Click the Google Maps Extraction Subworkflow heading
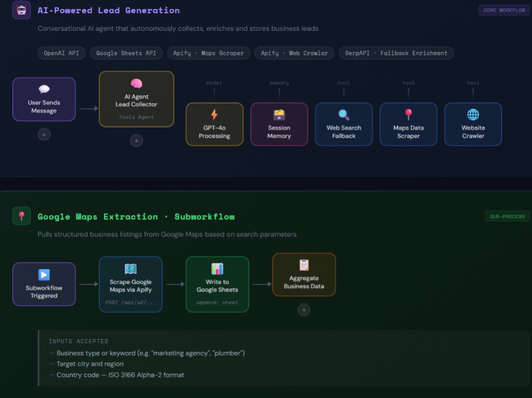 136,217
